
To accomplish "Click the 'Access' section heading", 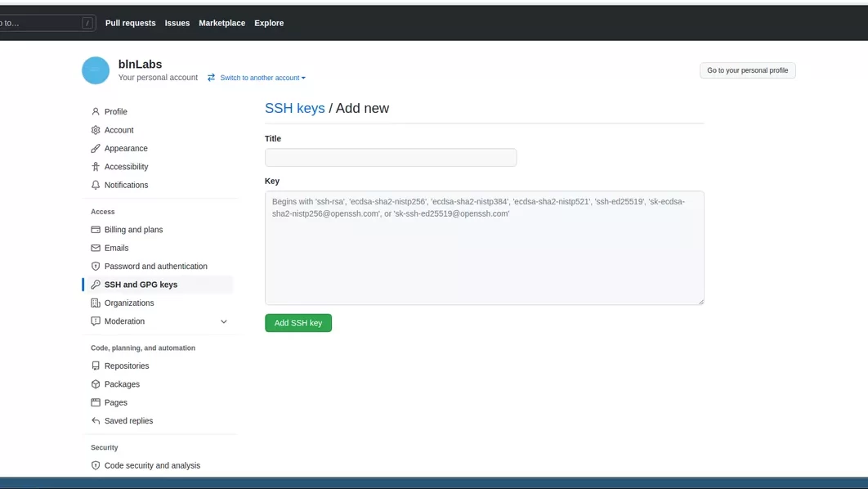I will point(102,212).
